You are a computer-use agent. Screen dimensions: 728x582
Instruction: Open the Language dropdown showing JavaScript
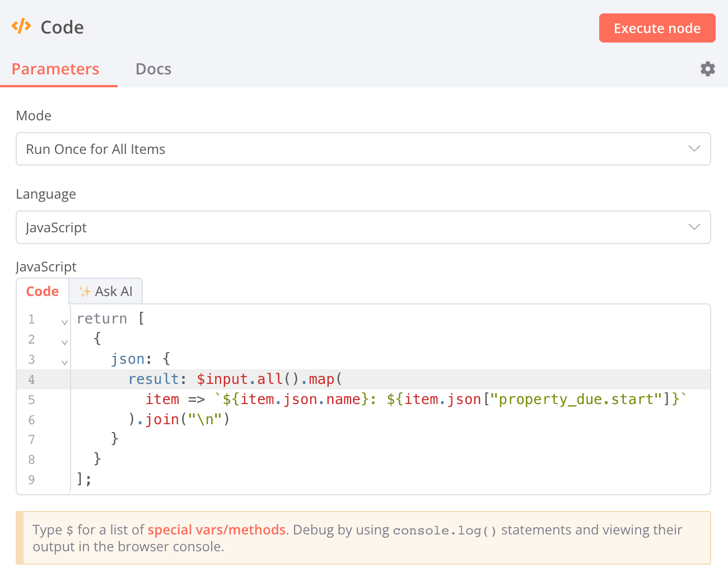click(363, 227)
